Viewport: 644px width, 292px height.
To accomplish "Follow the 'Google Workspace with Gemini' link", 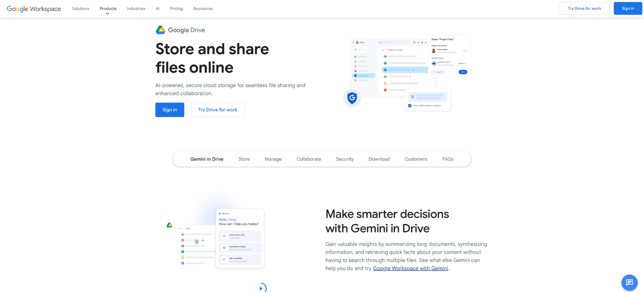I will [x=410, y=268].
